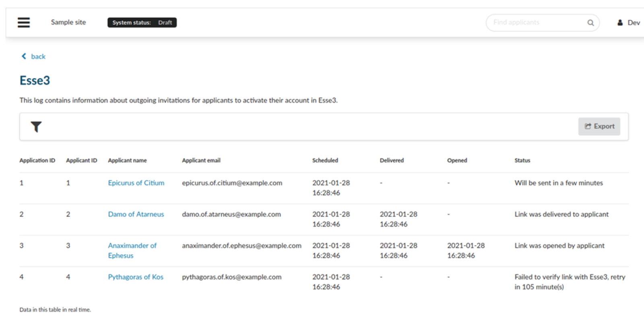Click the Esse3 log description text
This screenshot has height=334, width=644.
(x=179, y=100)
